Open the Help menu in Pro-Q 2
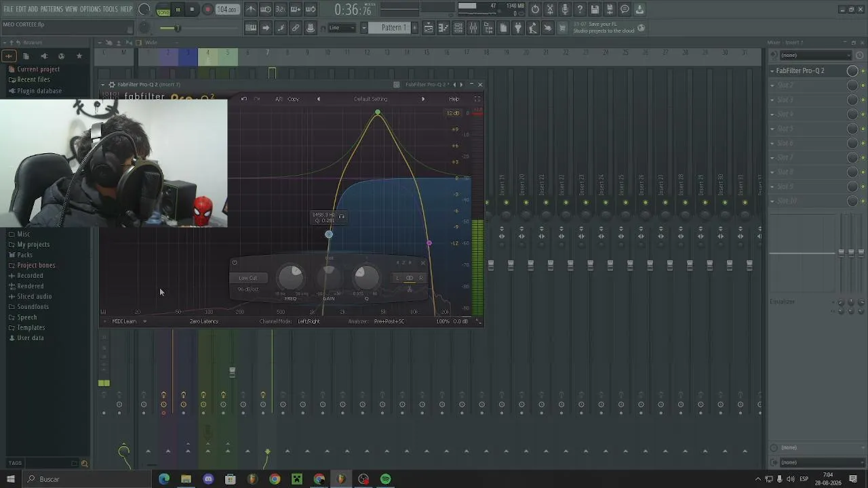This screenshot has height=488, width=868. [x=454, y=99]
